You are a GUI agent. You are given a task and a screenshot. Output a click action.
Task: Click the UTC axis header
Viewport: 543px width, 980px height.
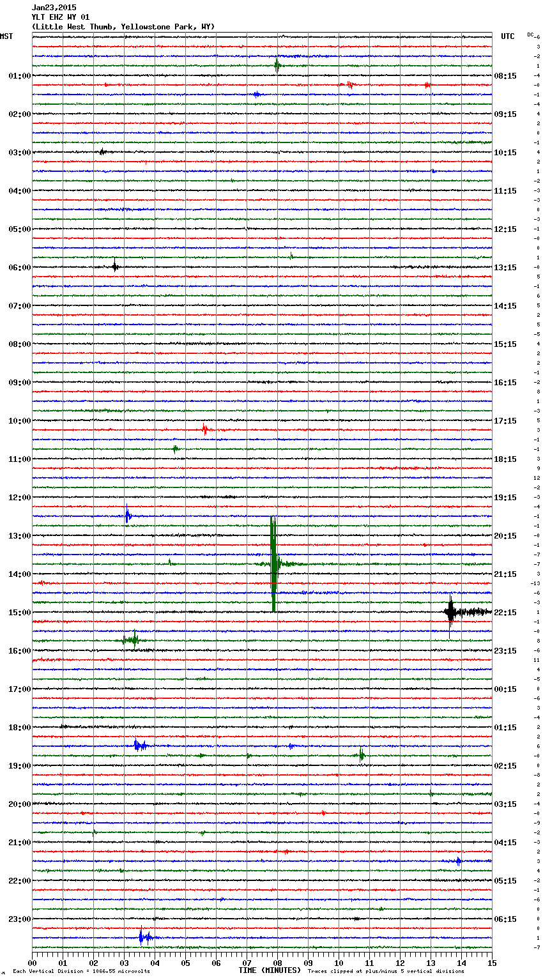pyautogui.click(x=508, y=36)
